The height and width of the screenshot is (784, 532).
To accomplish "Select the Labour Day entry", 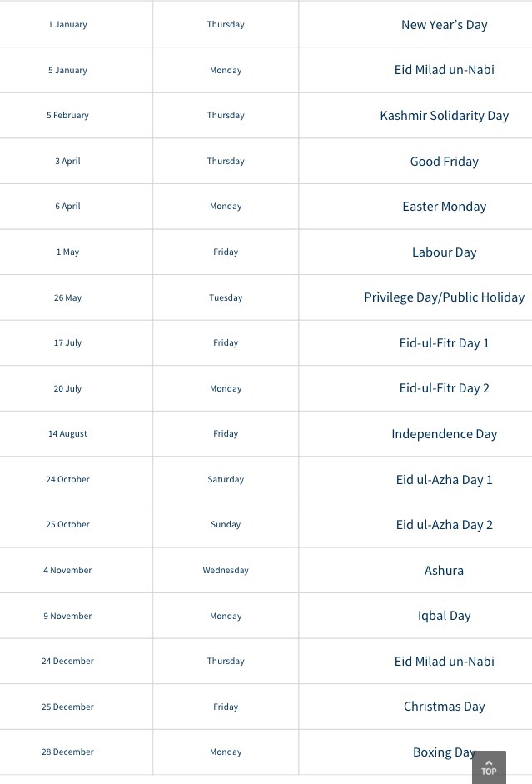I will coord(444,252).
